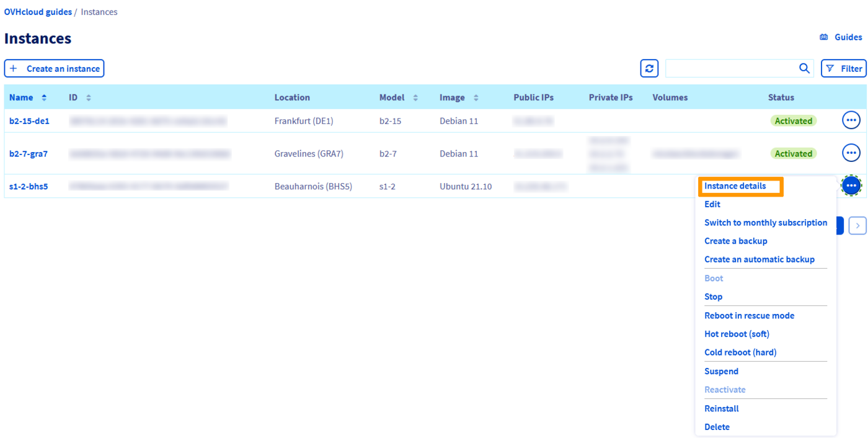The image size is (868, 438).
Task: Click the magnifier icon in the search bar
Action: [x=804, y=68]
